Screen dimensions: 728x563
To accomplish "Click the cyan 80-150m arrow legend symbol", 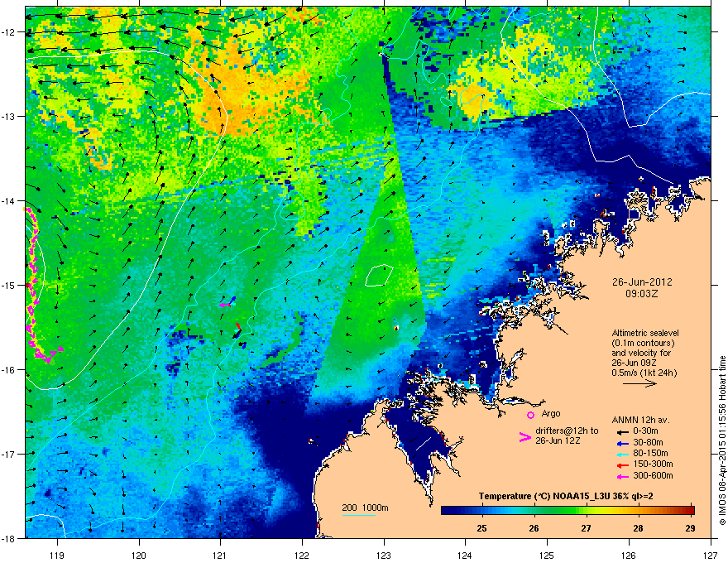I will (623, 454).
